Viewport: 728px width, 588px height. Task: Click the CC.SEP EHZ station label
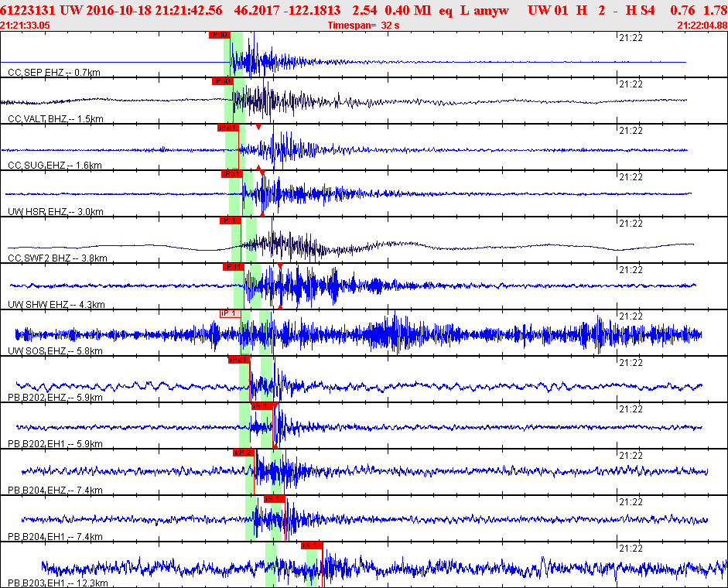click(x=54, y=73)
